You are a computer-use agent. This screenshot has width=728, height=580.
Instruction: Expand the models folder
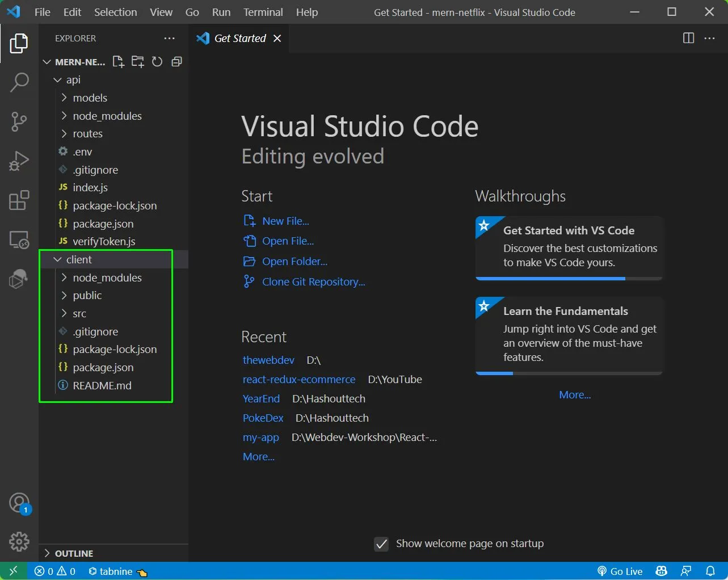tap(113, 98)
